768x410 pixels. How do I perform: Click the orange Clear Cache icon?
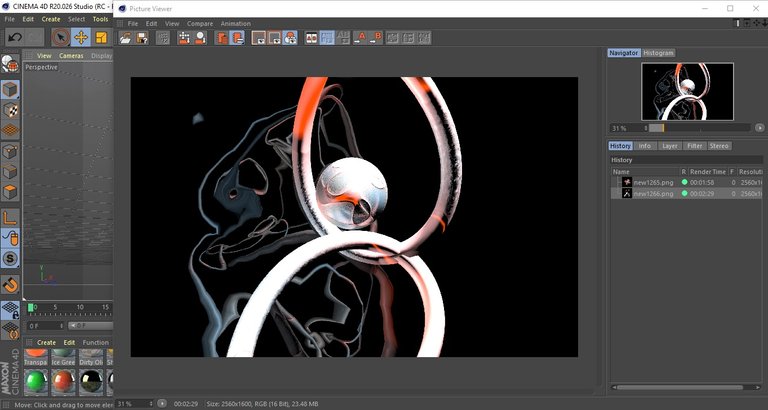[x=223, y=38]
